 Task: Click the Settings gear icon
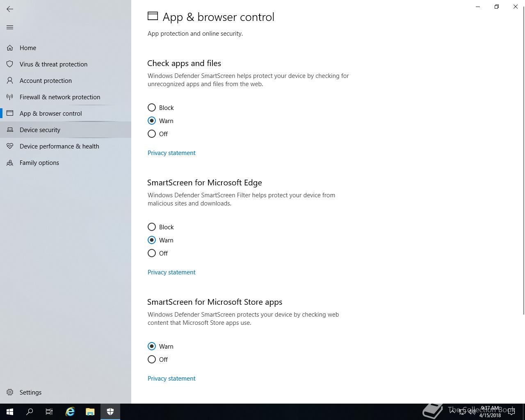[x=10, y=393]
